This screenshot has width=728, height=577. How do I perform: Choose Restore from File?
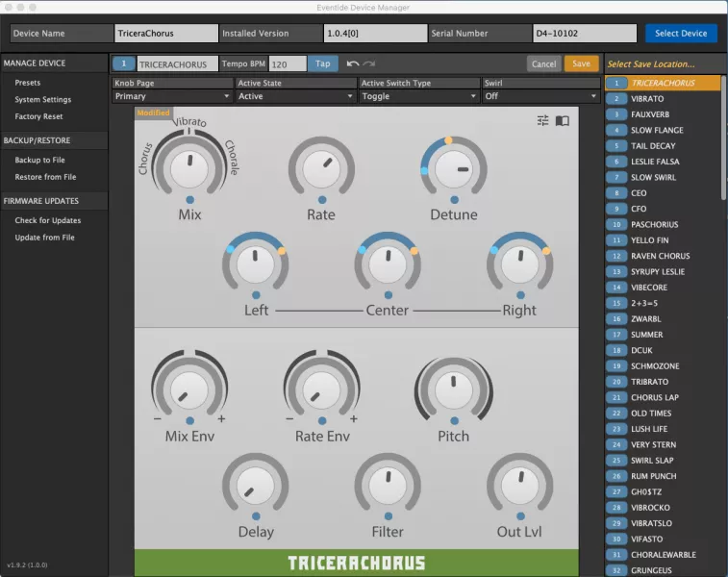click(45, 177)
